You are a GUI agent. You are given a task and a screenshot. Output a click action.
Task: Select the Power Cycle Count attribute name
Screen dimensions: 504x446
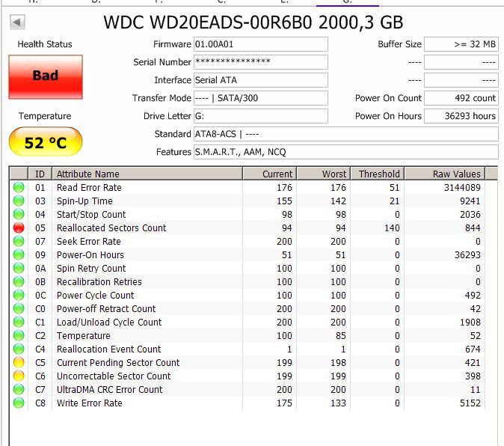point(96,296)
